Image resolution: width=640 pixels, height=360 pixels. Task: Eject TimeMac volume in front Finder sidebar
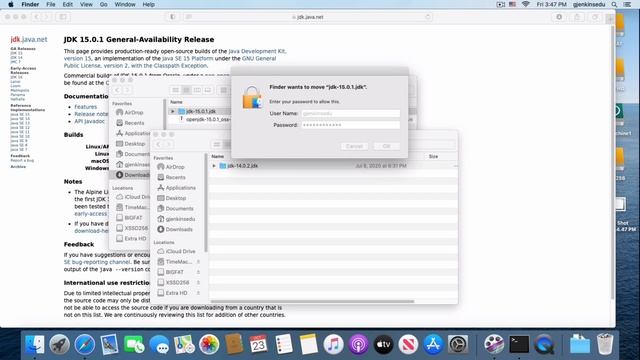pyautogui.click(x=198, y=262)
